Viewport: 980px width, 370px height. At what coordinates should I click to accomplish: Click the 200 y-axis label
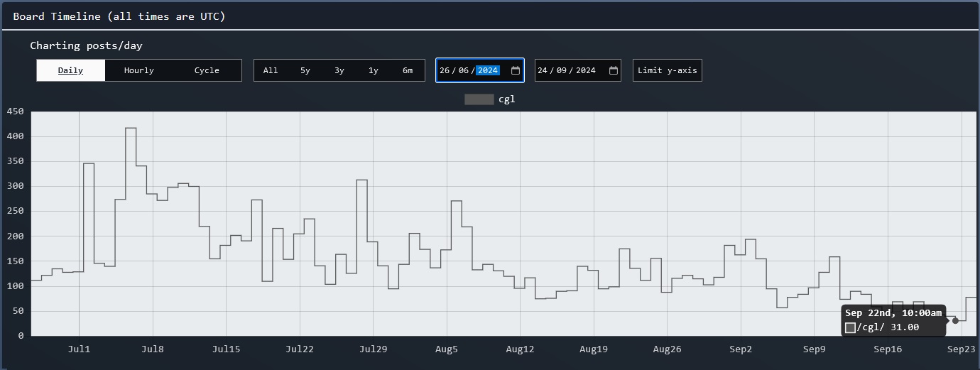tap(16, 236)
